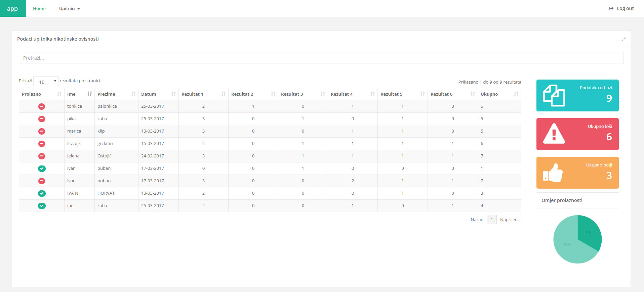
Task: Click the warning triangle icon in Ukupno loši
Action: coord(554,134)
